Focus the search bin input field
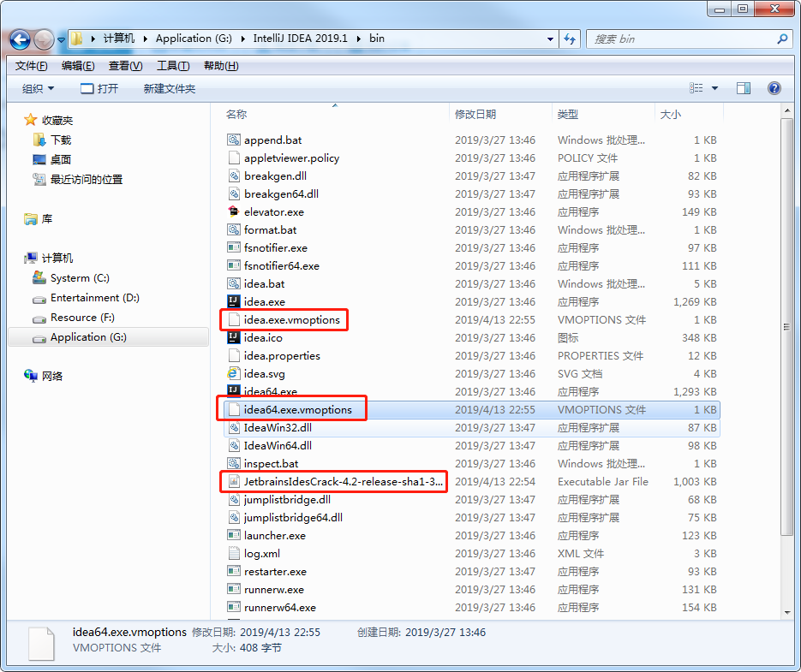The image size is (801, 672). pyautogui.click(x=681, y=39)
